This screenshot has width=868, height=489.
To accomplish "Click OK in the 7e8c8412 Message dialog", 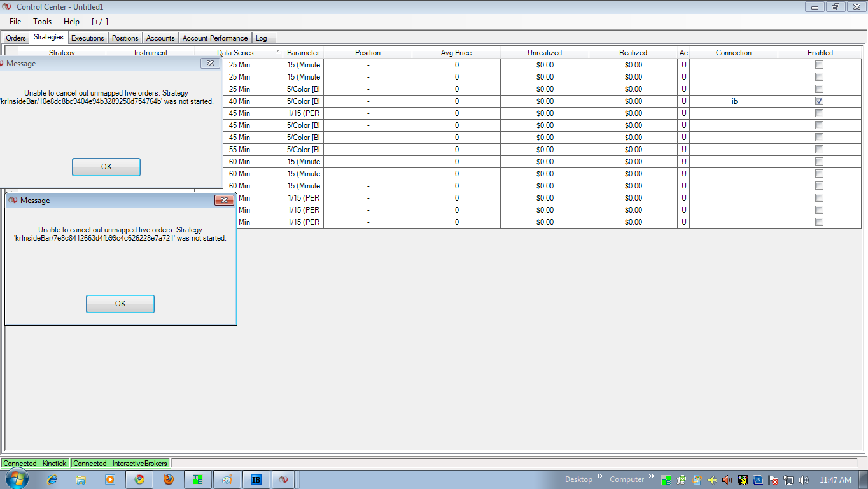I will coord(120,304).
